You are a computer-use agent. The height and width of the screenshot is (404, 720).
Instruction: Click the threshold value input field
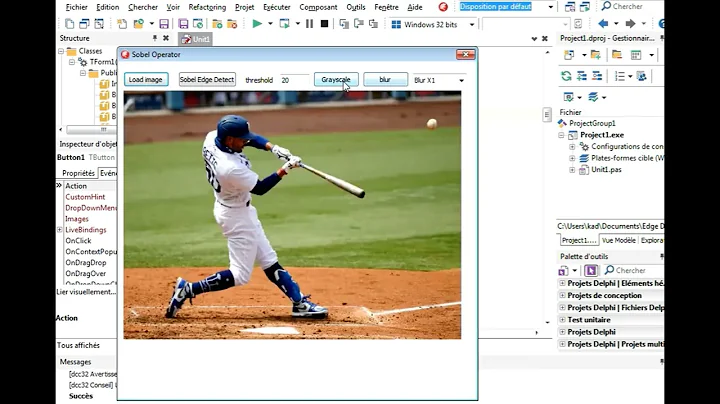[295, 80]
